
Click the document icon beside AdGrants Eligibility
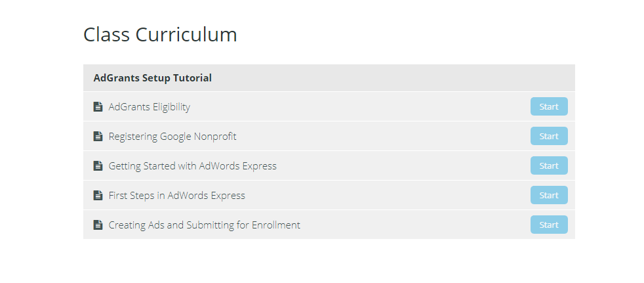pyautogui.click(x=98, y=106)
